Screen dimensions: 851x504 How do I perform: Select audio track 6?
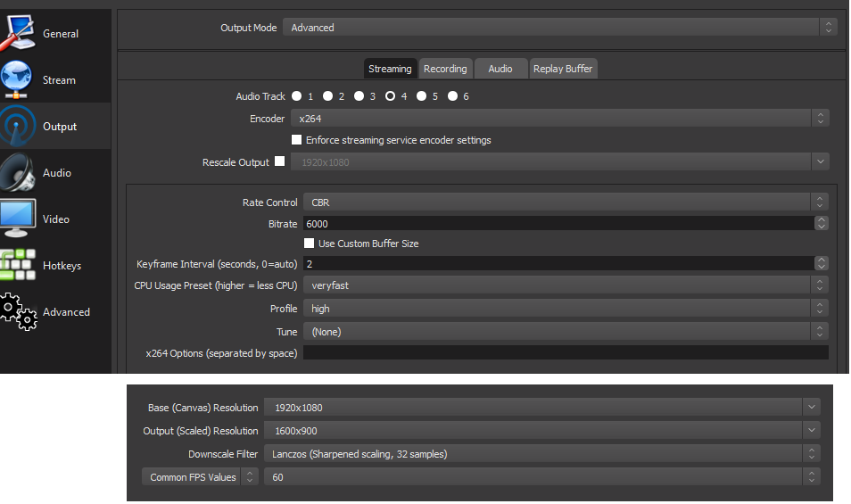452,96
